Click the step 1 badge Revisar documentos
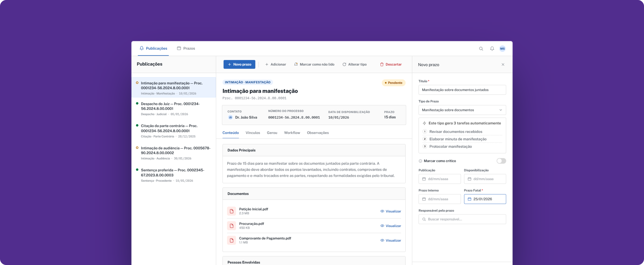The width and height of the screenshot is (644, 265). point(424,132)
